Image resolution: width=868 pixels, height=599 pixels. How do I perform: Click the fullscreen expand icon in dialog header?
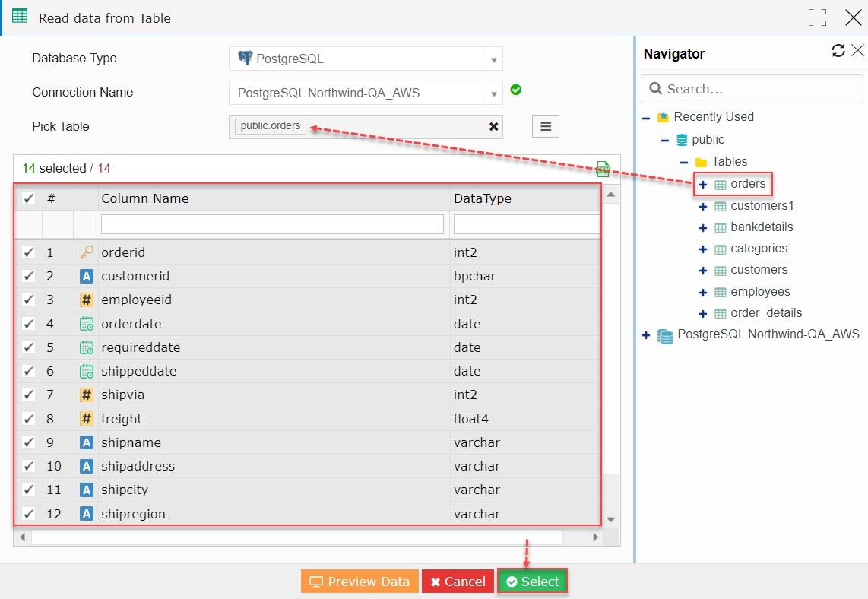coord(817,17)
